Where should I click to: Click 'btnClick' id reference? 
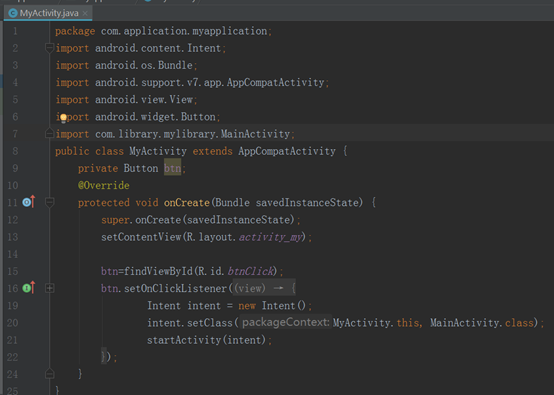point(250,271)
